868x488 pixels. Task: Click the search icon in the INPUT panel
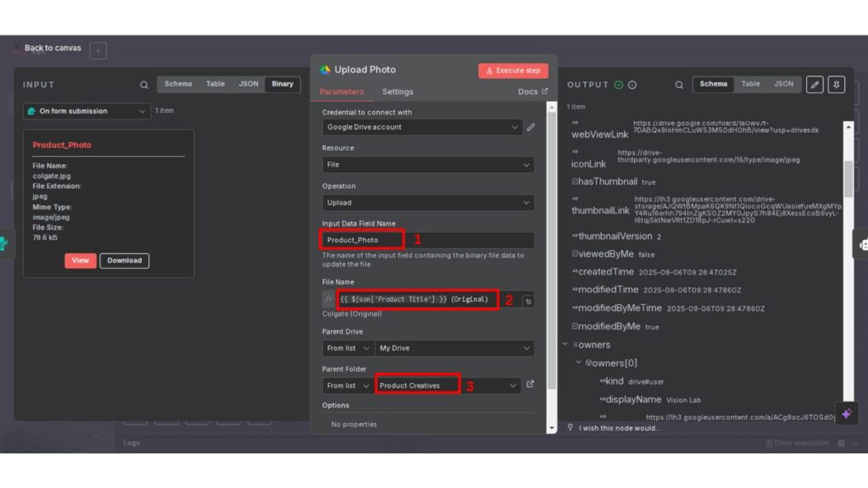(144, 85)
